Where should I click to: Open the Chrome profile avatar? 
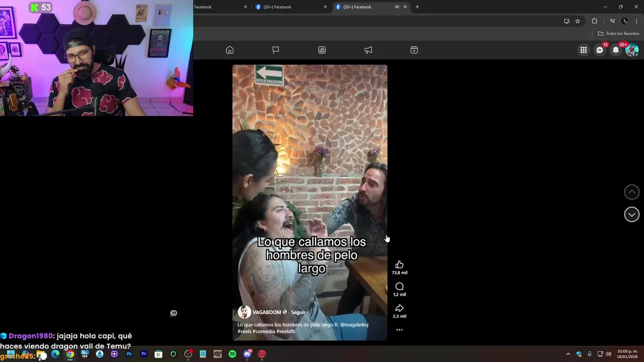pos(625,21)
